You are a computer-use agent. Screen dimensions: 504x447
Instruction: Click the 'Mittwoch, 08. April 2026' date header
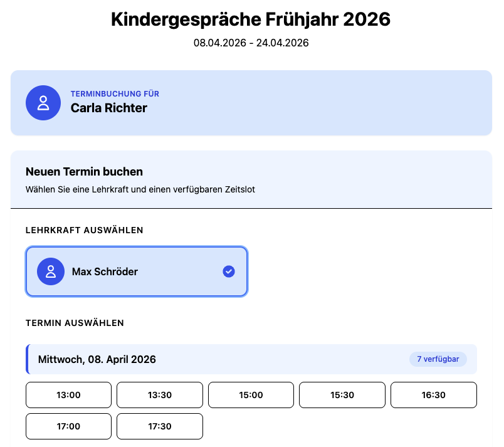tap(97, 359)
